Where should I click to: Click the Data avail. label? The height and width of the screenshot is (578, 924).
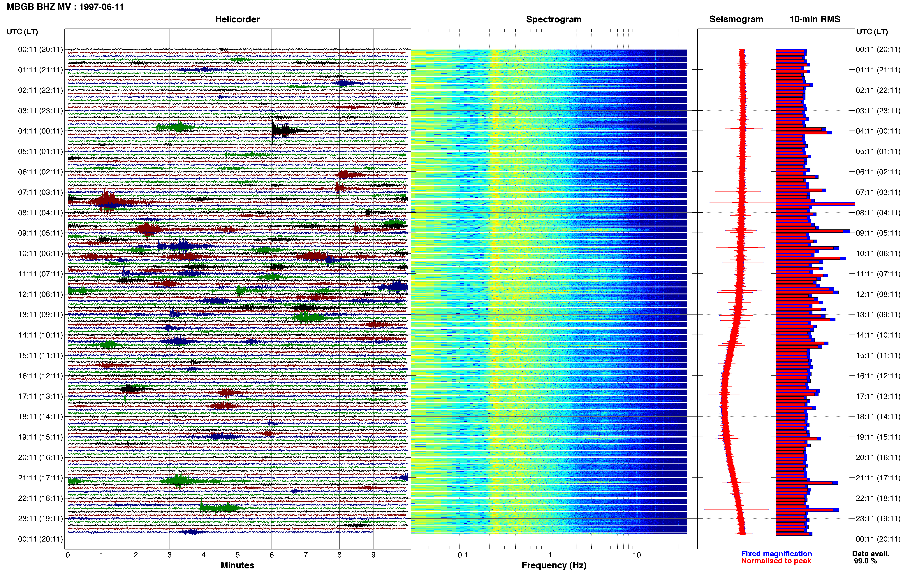pyautogui.click(x=870, y=554)
